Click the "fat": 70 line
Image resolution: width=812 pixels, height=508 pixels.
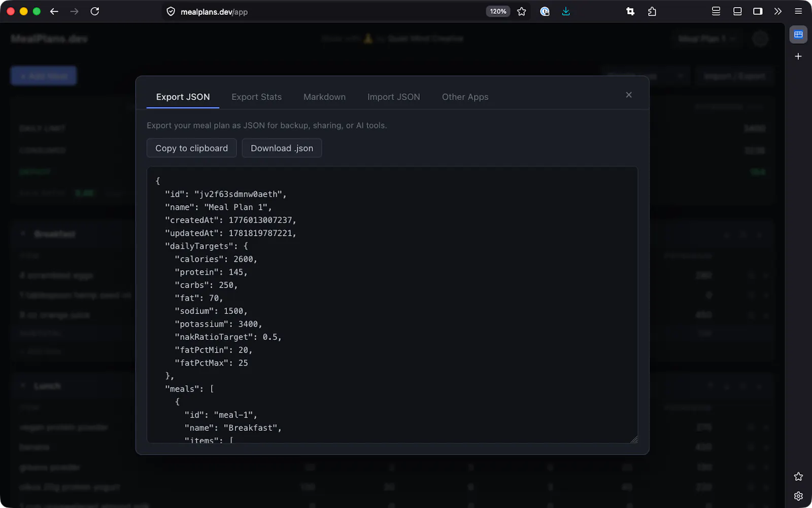pos(199,298)
